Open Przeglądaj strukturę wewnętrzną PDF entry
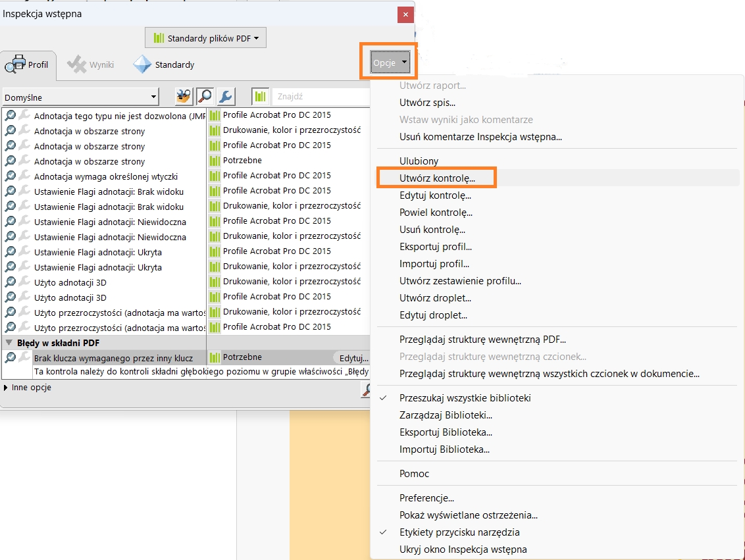This screenshot has width=745, height=560. 482,340
